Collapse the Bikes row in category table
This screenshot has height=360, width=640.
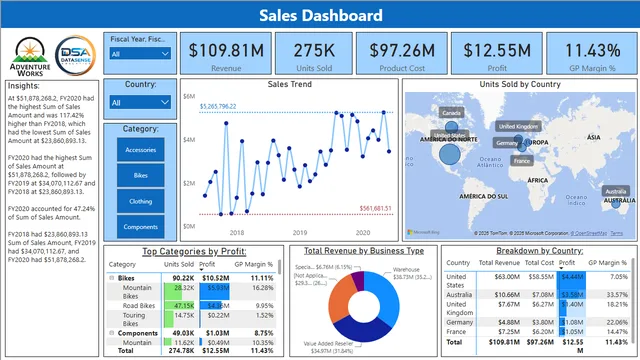pos(111,278)
